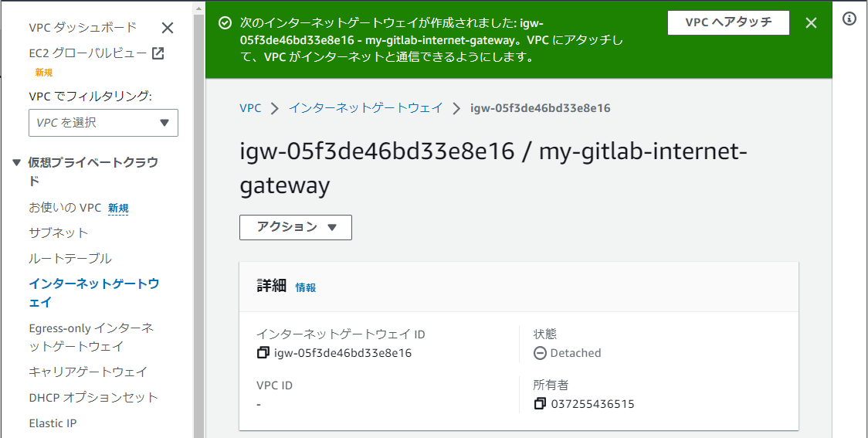868x438 pixels.
Task: Click the sidebar vertical scrollbar
Action: pyautogui.click(x=198, y=222)
